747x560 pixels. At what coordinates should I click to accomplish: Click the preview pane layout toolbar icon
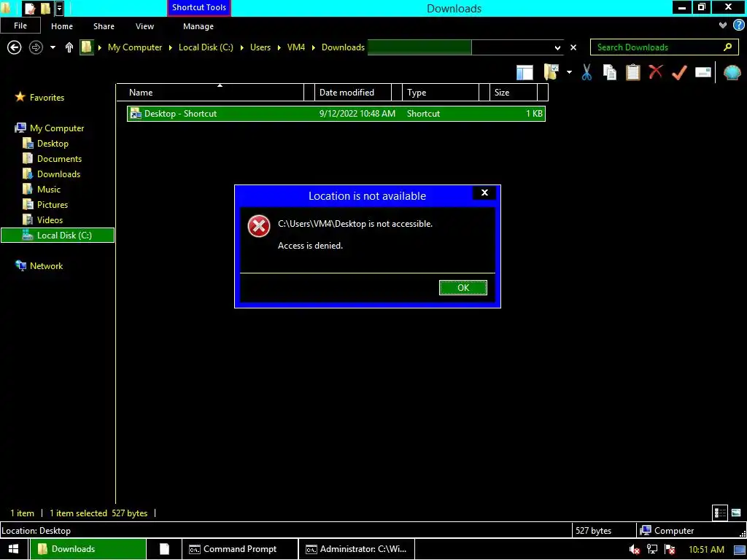525,73
